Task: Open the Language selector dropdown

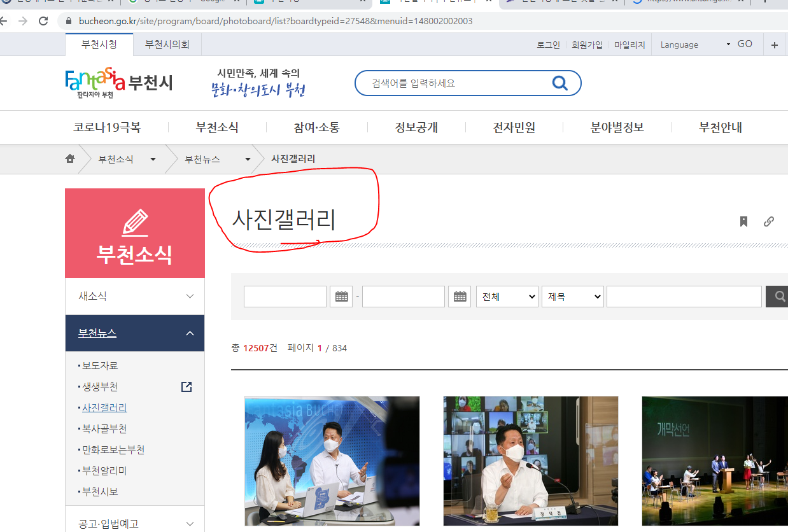Action: click(695, 45)
